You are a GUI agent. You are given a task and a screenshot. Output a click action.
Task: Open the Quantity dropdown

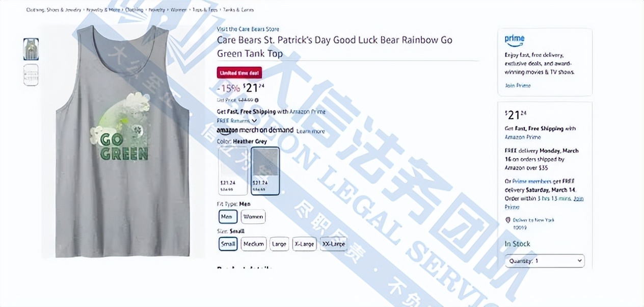tap(545, 261)
